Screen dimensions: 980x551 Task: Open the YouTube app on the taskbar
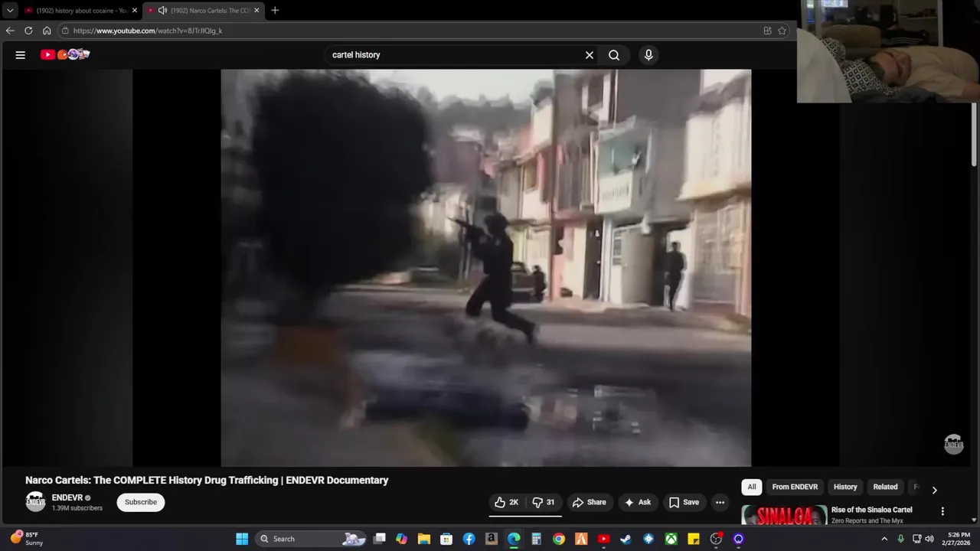click(x=603, y=539)
